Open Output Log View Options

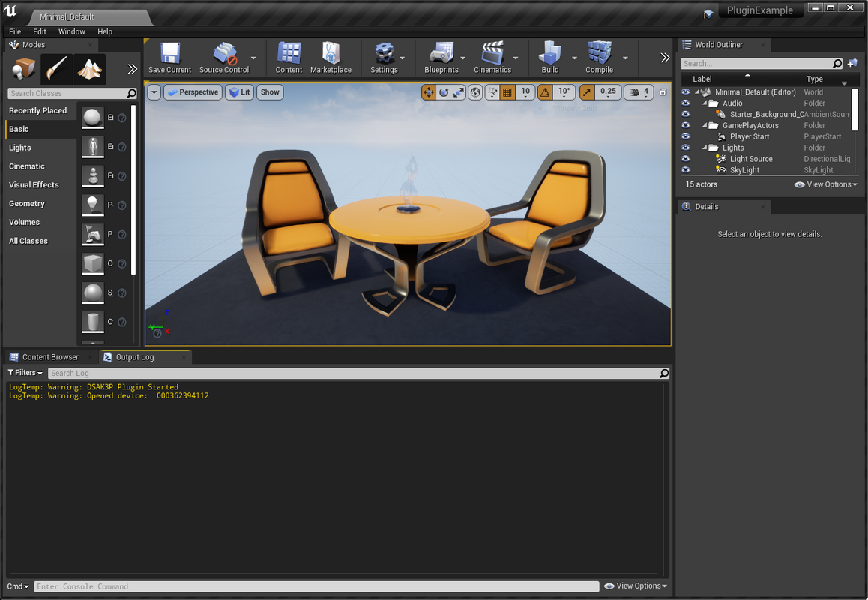[x=636, y=586]
